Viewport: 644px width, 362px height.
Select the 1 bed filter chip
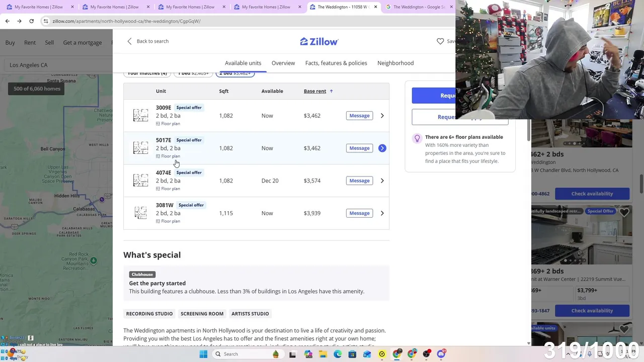click(x=194, y=73)
